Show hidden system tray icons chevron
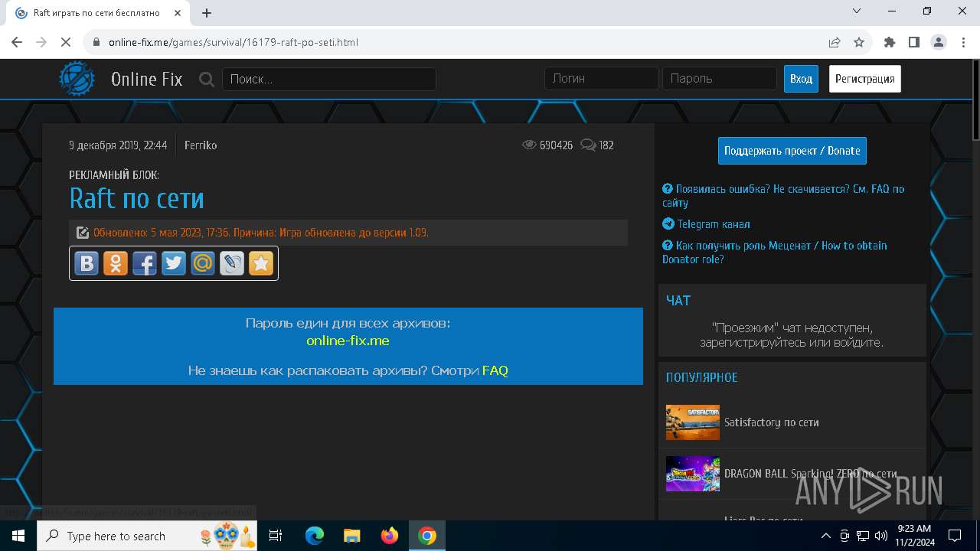 [x=826, y=536]
